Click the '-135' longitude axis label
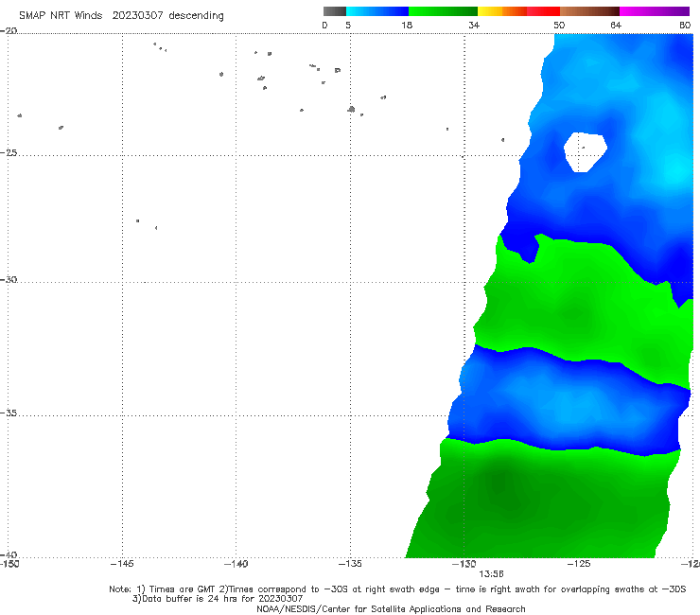Screen dimensions: 700x615 (x=350, y=564)
